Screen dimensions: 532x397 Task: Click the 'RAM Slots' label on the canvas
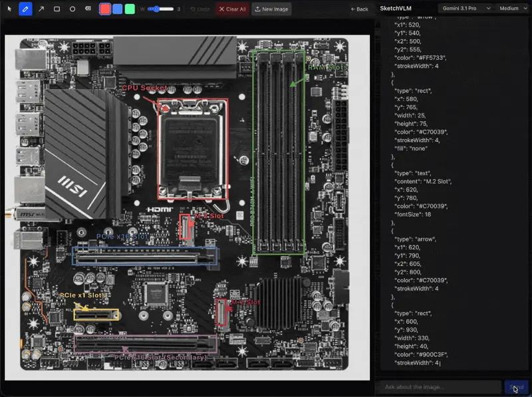[x=328, y=67]
